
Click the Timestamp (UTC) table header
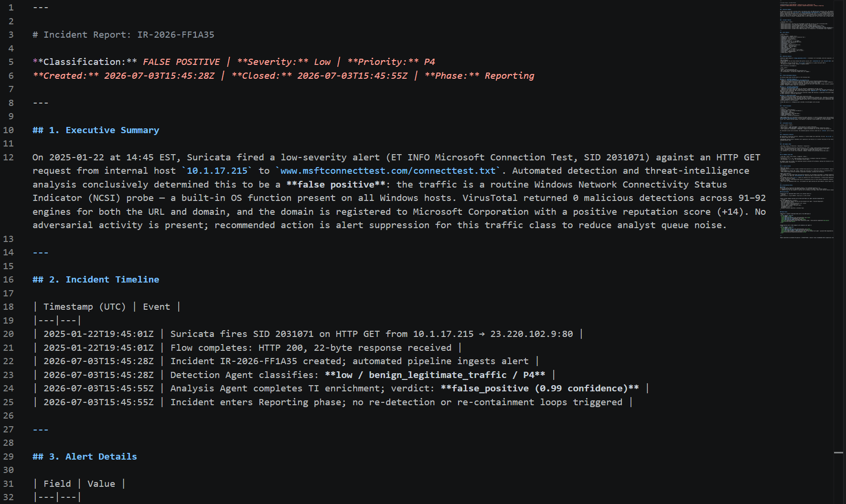(85, 306)
